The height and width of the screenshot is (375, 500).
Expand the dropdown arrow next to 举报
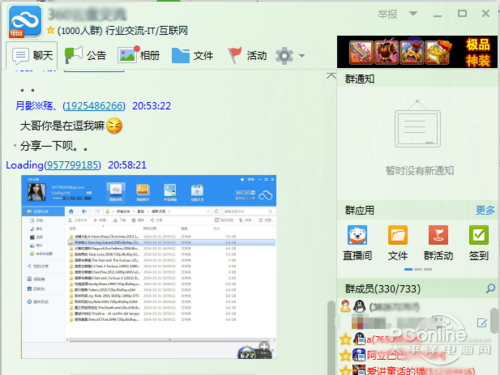pyautogui.click(x=413, y=14)
